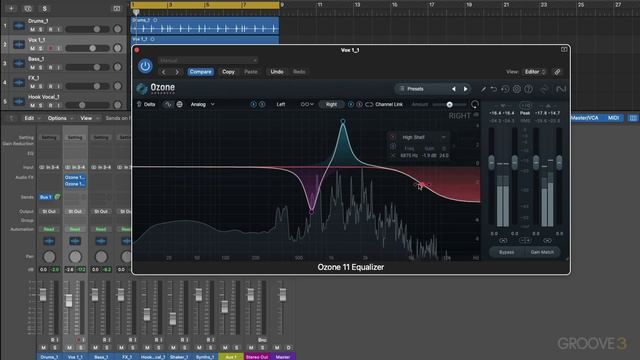The height and width of the screenshot is (360, 640).
Task: Mute the Bass_1 track in track header
Action: pyautogui.click(x=32, y=67)
